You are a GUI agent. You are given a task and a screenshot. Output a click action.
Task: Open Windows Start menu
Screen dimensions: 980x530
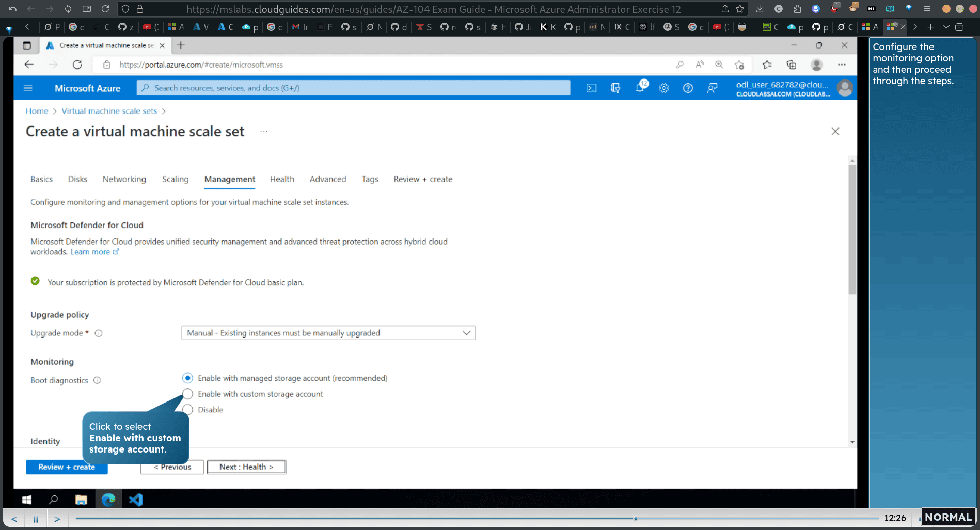click(x=27, y=500)
